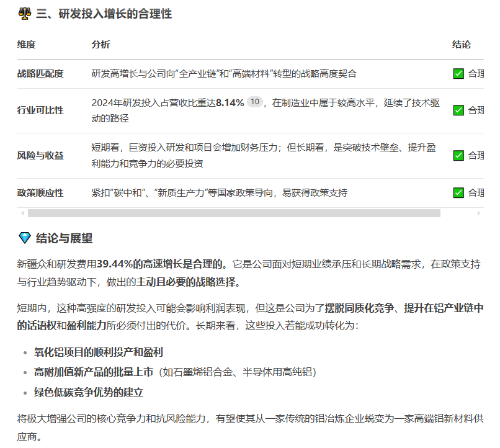The image size is (500, 448).
Task: Click green checkmark in 政策顺应性 row
Action: point(458,193)
